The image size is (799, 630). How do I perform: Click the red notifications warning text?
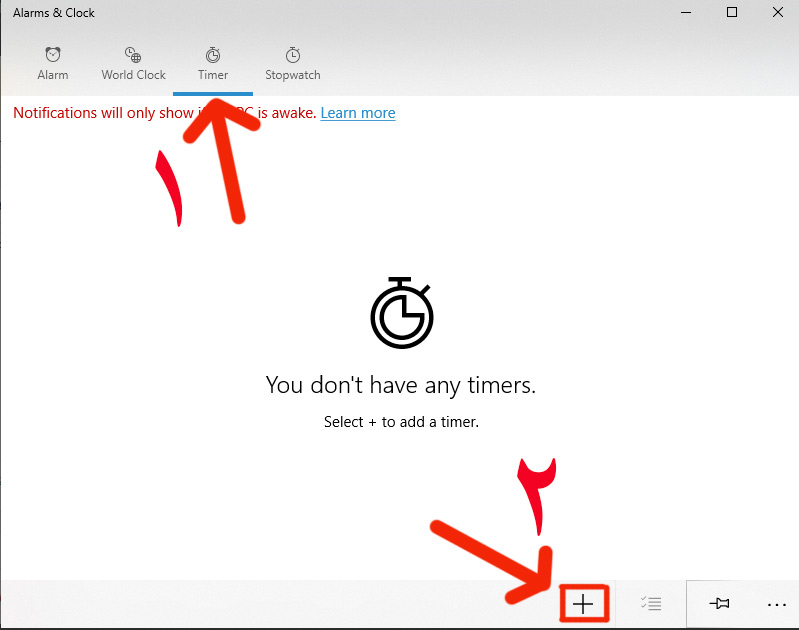pyautogui.click(x=100, y=113)
